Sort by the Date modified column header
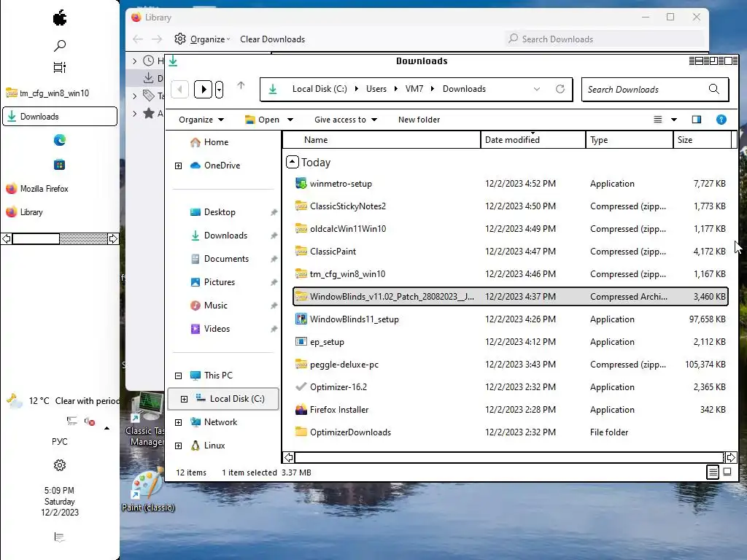 [x=533, y=140]
